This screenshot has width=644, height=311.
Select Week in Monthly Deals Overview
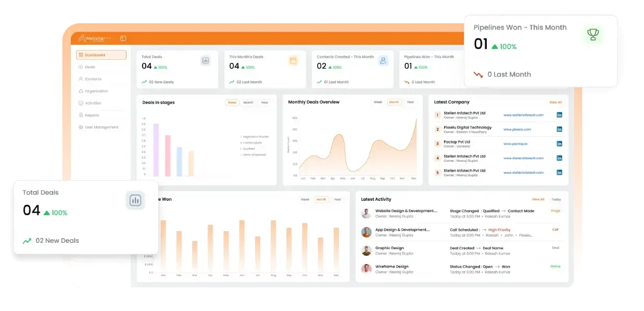tap(377, 102)
